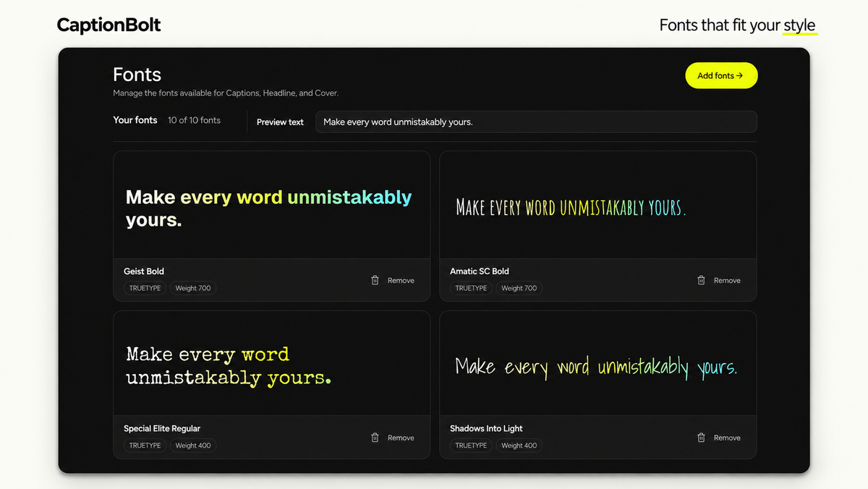
Task: Click the Weight 400 tag under Special Elite Regular
Action: coord(193,445)
